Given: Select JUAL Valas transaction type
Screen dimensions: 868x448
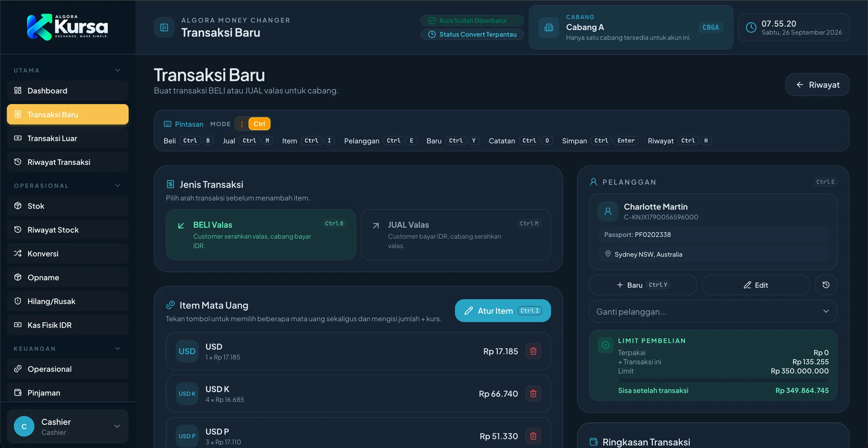Looking at the screenshot, I should point(456,235).
